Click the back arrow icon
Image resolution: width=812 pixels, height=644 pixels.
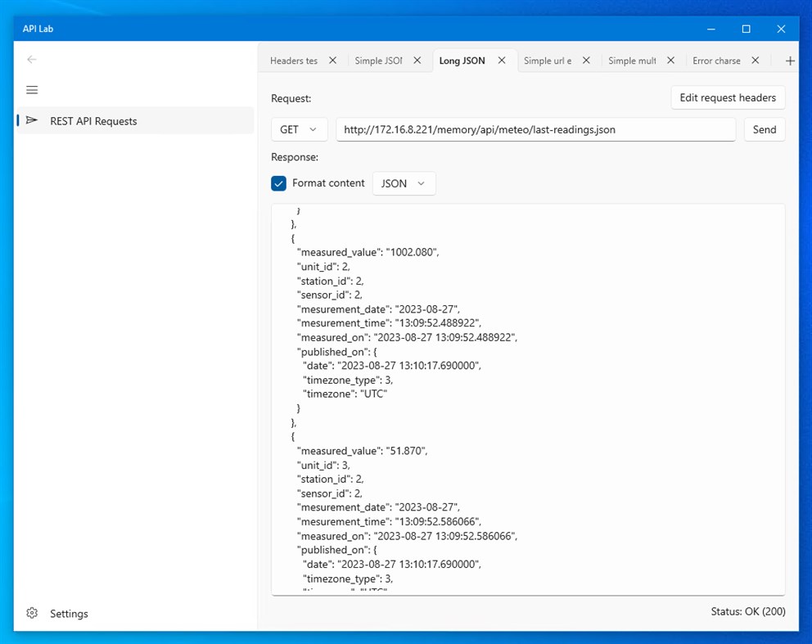pos(32,59)
